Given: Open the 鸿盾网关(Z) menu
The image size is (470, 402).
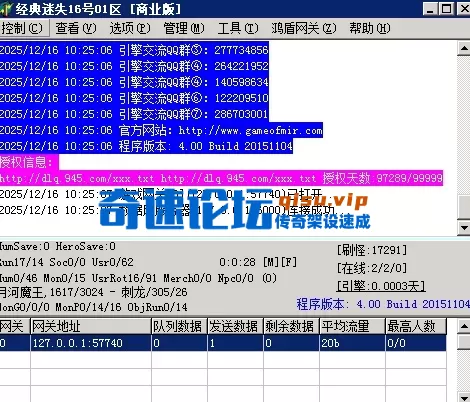Looking at the screenshot, I should pos(304,28).
